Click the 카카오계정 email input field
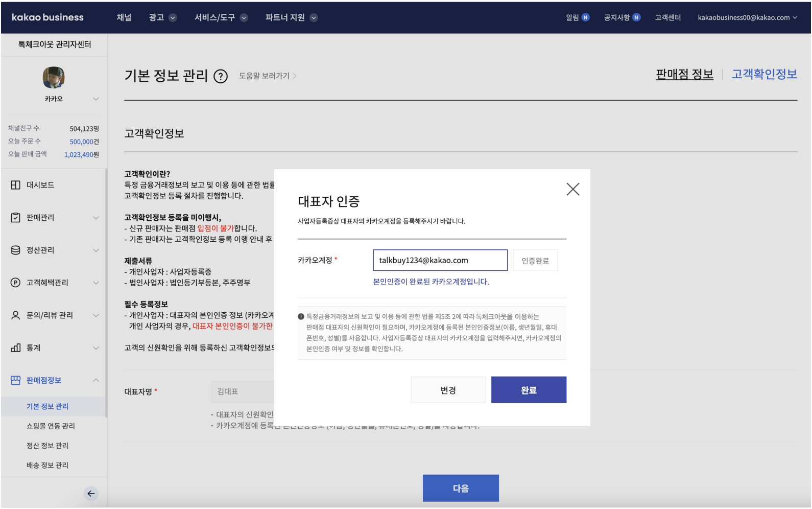 [x=440, y=260]
